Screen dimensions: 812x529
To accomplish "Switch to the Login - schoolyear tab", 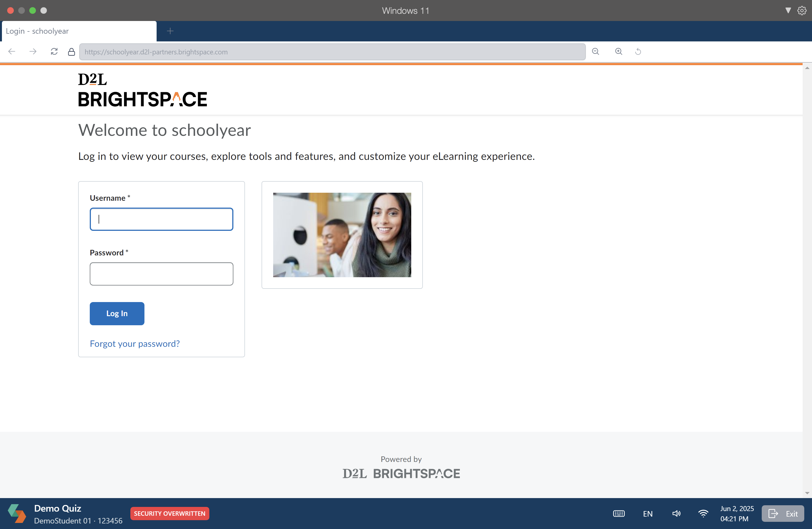I will (79, 31).
